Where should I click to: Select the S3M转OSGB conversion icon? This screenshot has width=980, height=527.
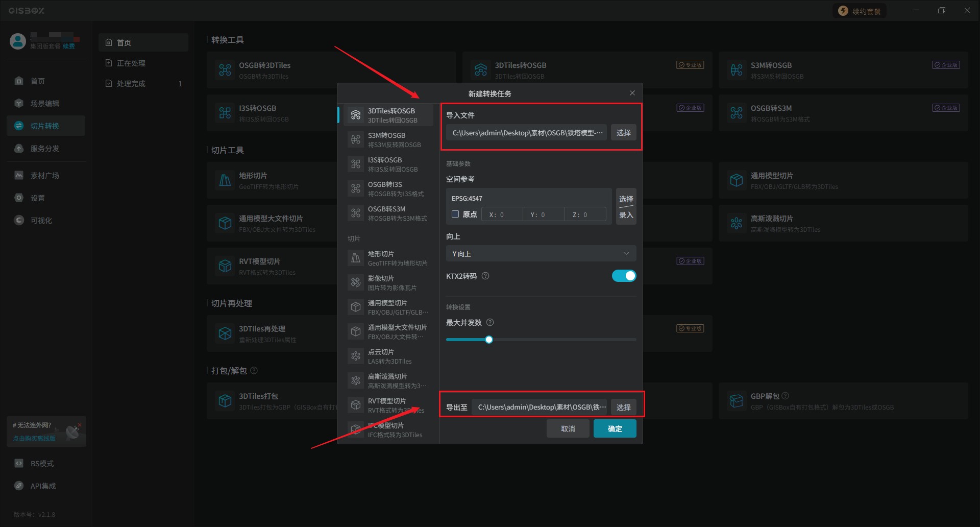point(356,139)
